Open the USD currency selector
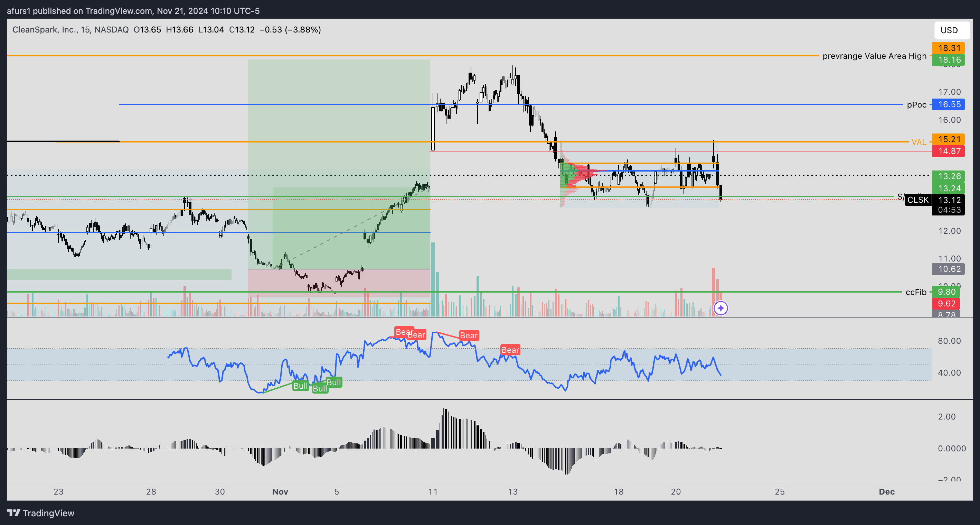This screenshot has height=525, width=980. 952,30
